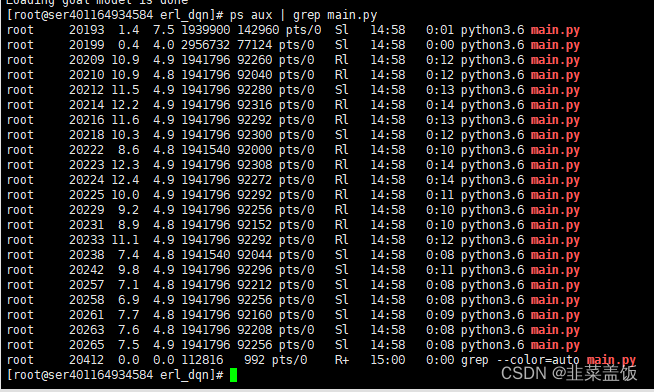654x392 pixels.
Task: Select PID 20199 in the process list
Action: [86, 45]
